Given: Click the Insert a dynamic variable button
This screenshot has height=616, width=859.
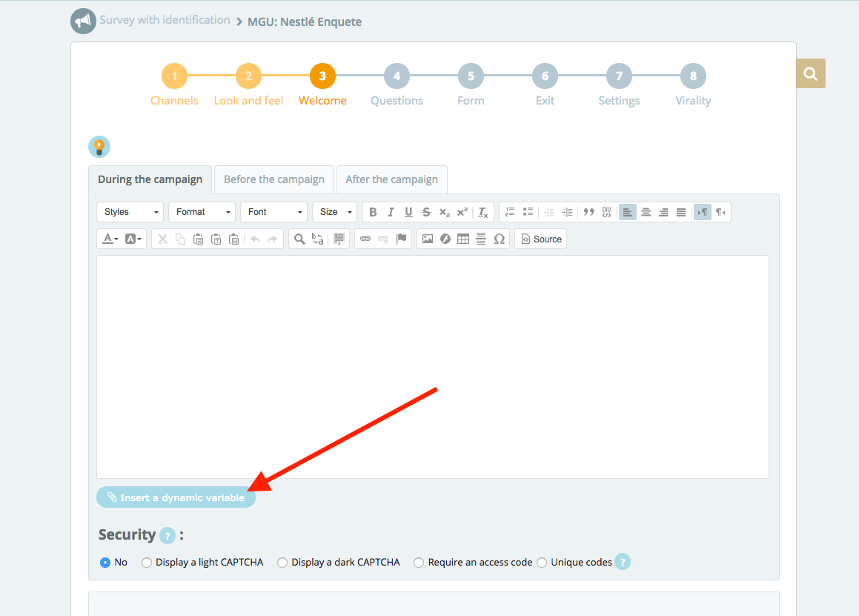Looking at the screenshot, I should [176, 497].
